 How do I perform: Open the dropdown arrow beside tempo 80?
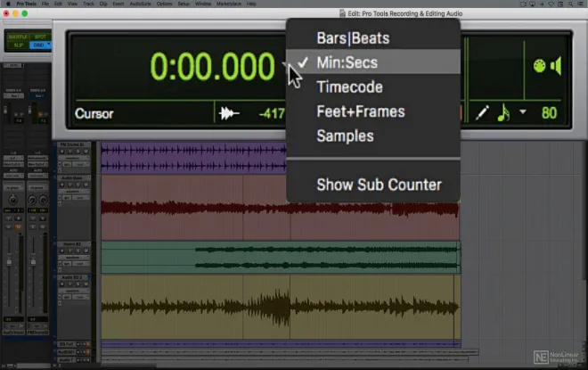coord(523,111)
